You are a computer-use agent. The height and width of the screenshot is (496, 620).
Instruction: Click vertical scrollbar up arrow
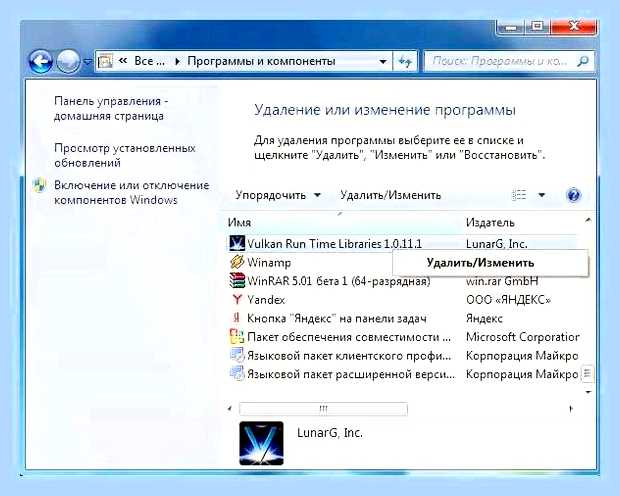[588, 220]
